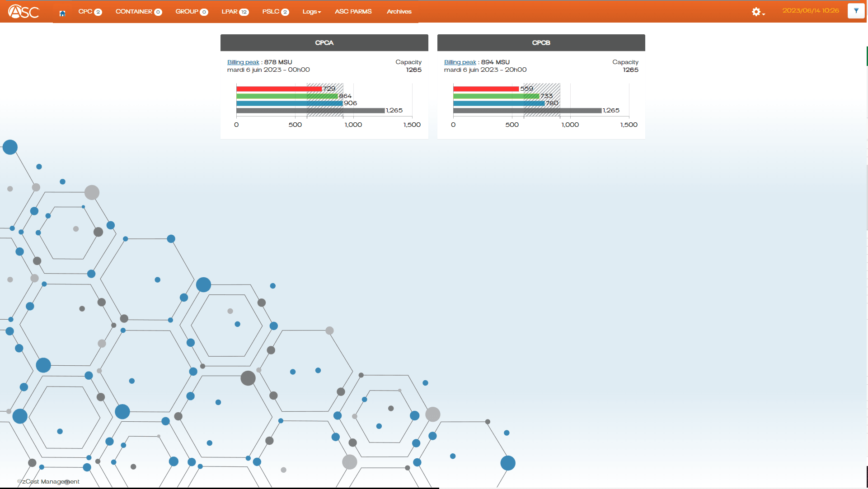Click the CPCB panel header
Image resolution: width=868 pixels, height=489 pixels.
(x=541, y=43)
